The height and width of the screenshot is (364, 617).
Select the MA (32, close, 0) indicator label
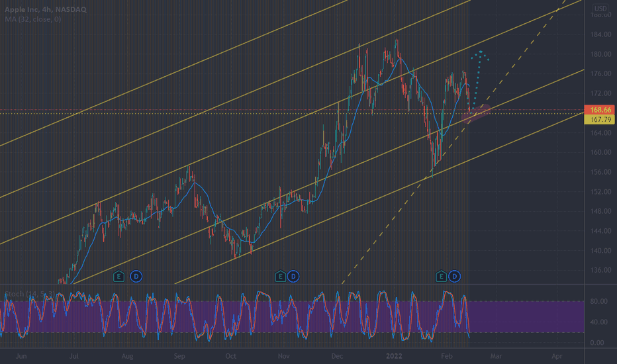pos(32,19)
